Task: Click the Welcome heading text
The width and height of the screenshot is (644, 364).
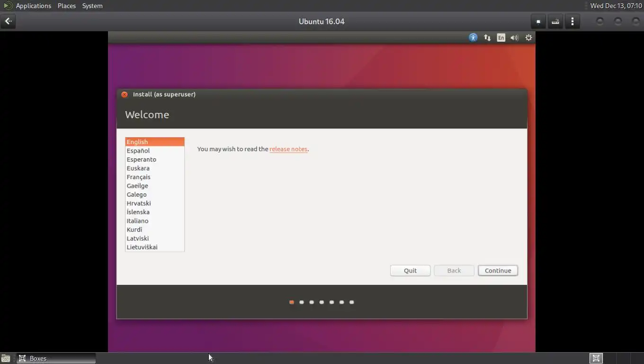Action: click(x=147, y=115)
